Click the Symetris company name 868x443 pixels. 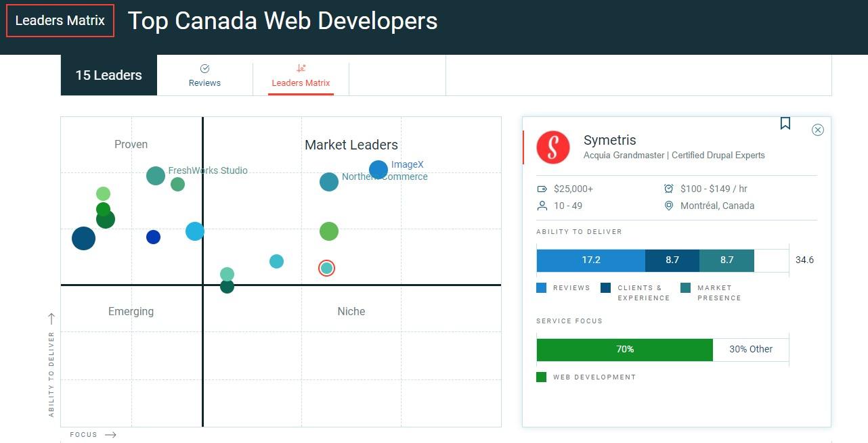610,140
